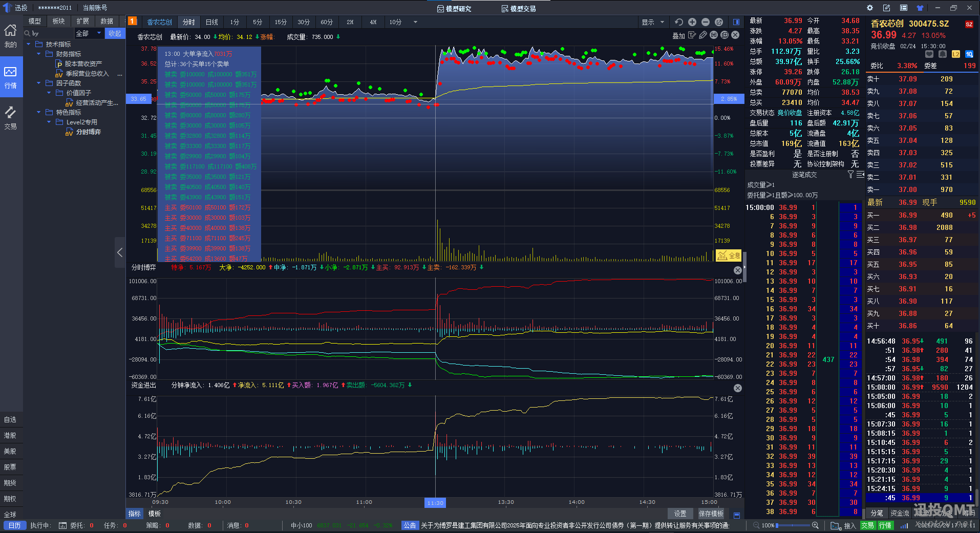Viewport: 980px width, 533px height.
Task: Collapse the 因子函数 tree folder
Action: pyautogui.click(x=38, y=83)
